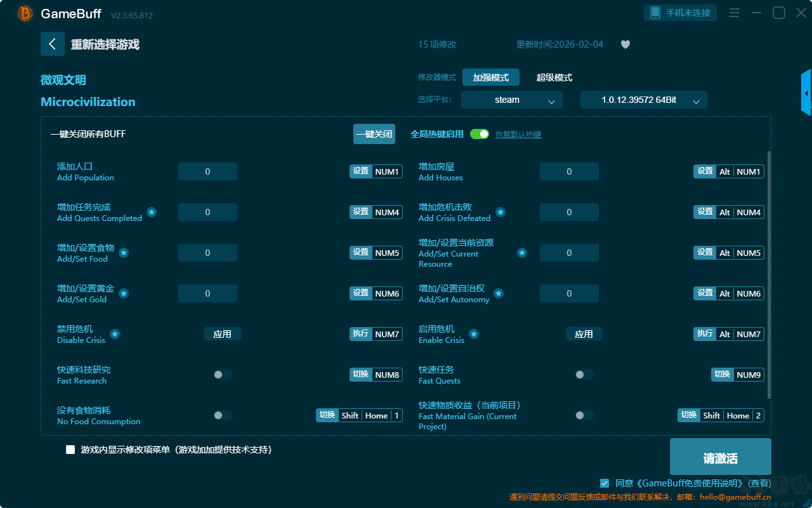
Task: Click the Add/Set Gold value field
Action: click(207, 293)
